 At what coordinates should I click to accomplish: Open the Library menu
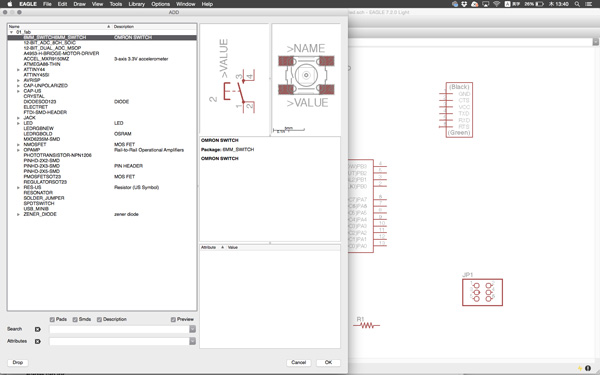137,4
